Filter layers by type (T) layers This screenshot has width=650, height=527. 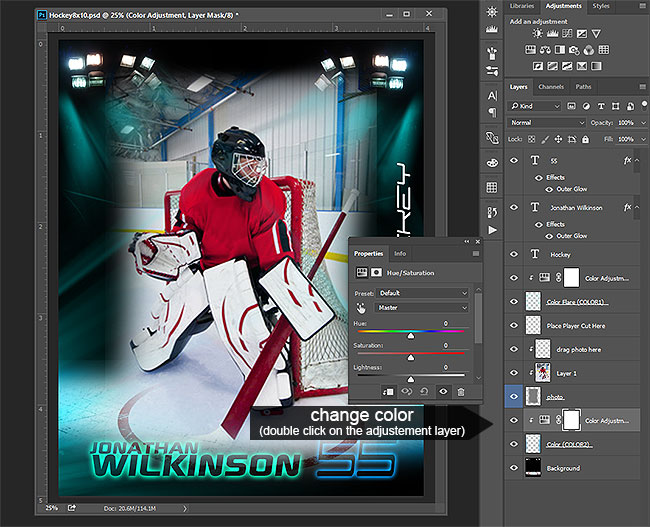pyautogui.click(x=601, y=106)
